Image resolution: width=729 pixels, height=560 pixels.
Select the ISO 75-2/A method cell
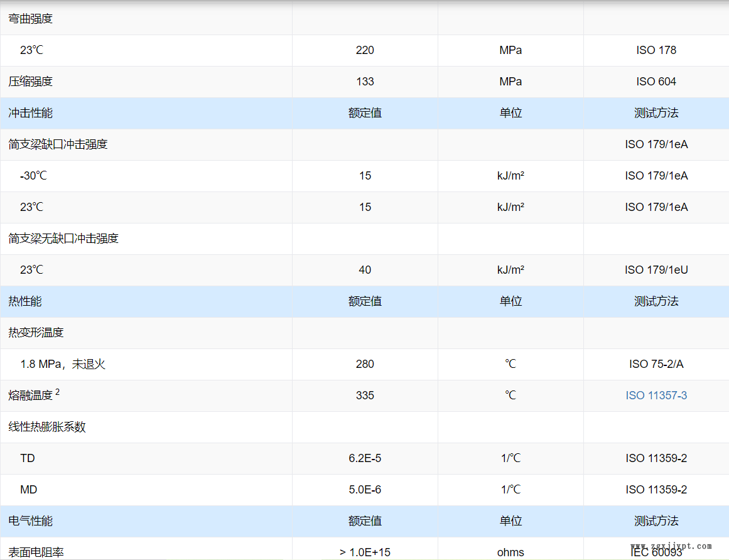(x=656, y=364)
